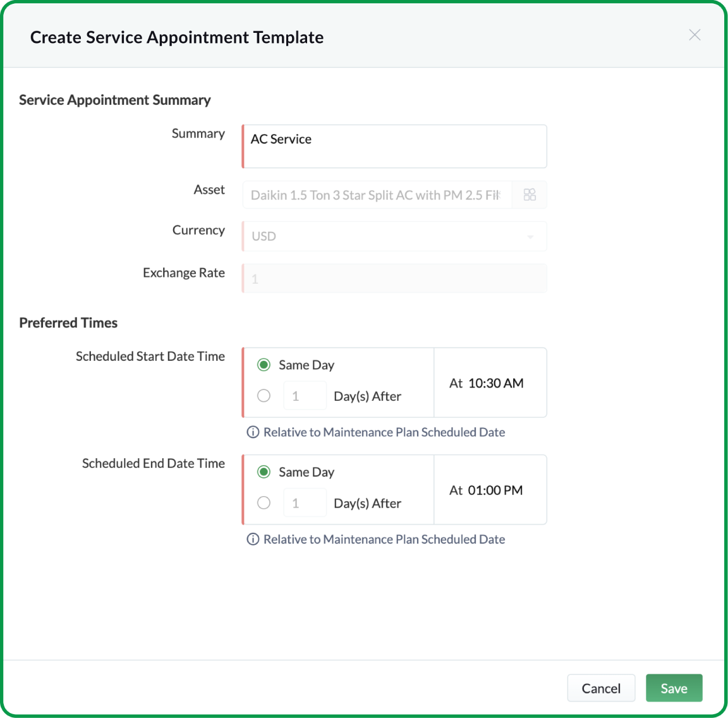Dismiss the Create Service Appointment Template dialog
Image resolution: width=728 pixels, height=718 pixels.
(695, 35)
